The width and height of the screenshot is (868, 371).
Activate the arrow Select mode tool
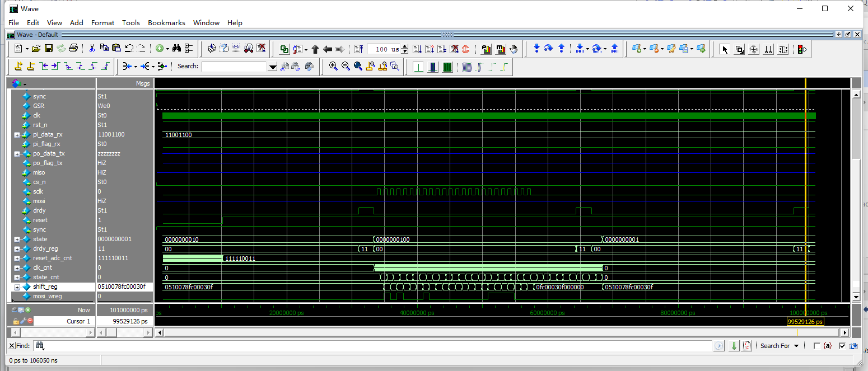(x=725, y=49)
